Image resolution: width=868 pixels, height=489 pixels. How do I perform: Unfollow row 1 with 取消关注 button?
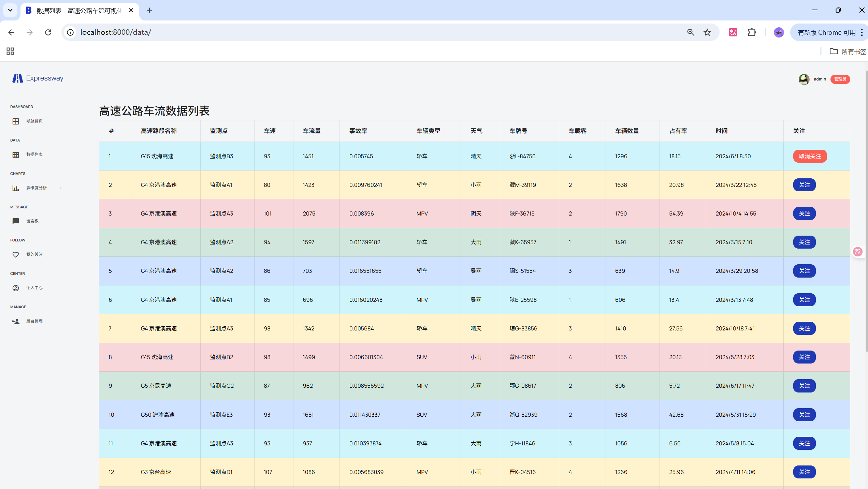tap(810, 156)
